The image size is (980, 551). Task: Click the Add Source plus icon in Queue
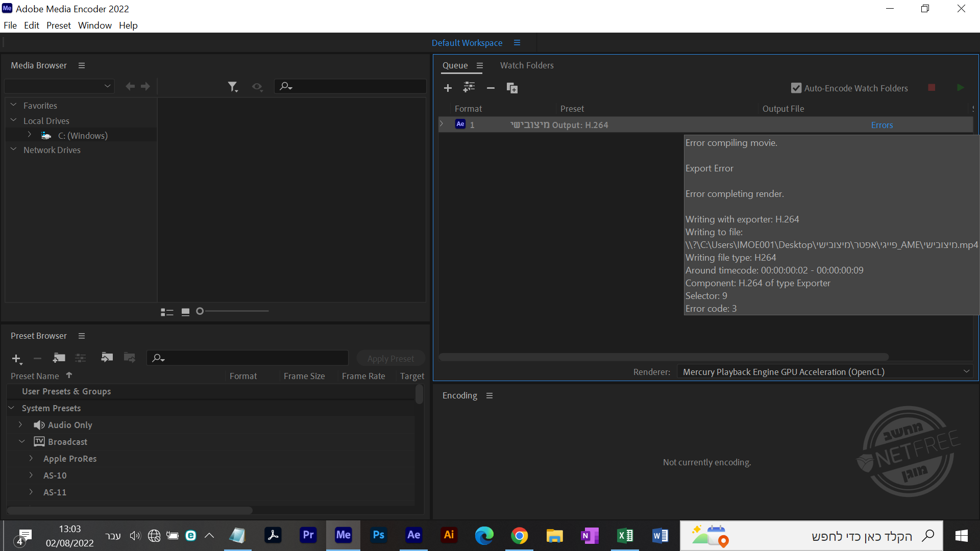(448, 88)
